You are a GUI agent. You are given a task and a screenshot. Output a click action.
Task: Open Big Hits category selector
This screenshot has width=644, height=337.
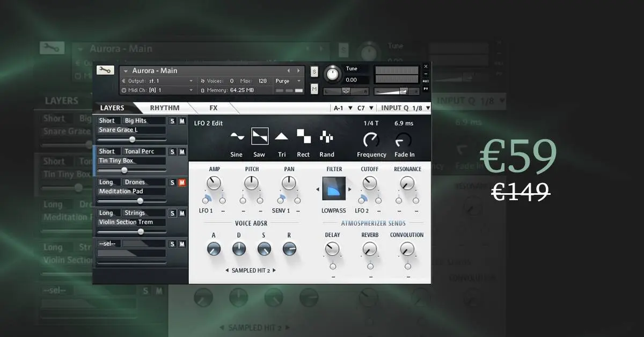pos(144,121)
